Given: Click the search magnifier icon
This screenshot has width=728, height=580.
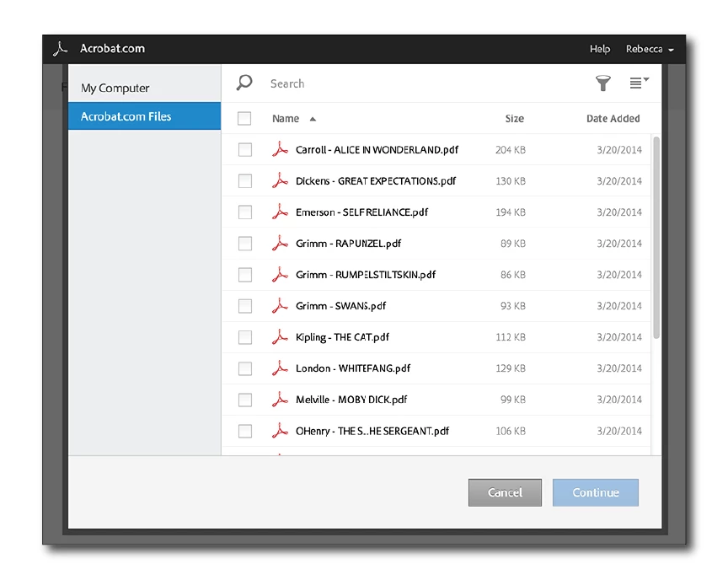Looking at the screenshot, I should 244,83.
